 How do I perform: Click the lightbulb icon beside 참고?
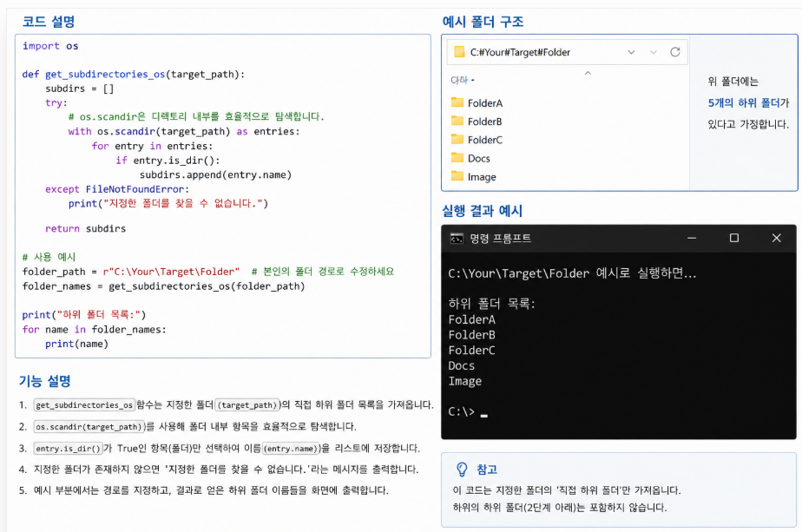462,470
